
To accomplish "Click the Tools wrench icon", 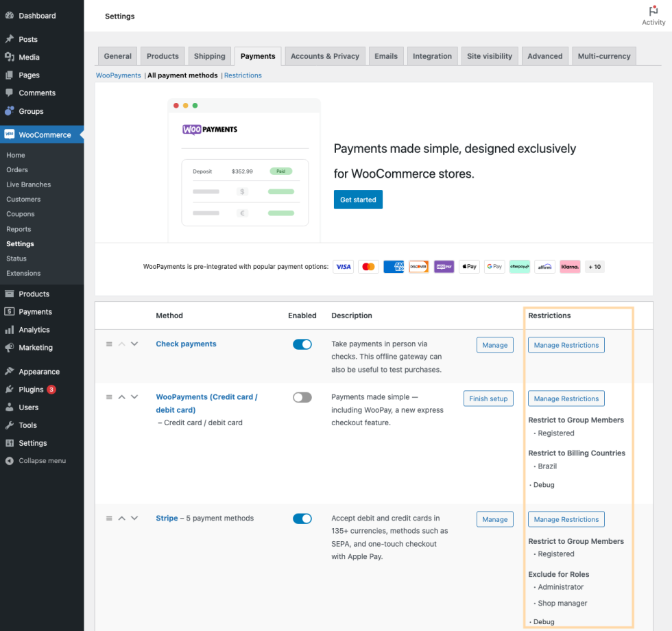I will click(10, 425).
